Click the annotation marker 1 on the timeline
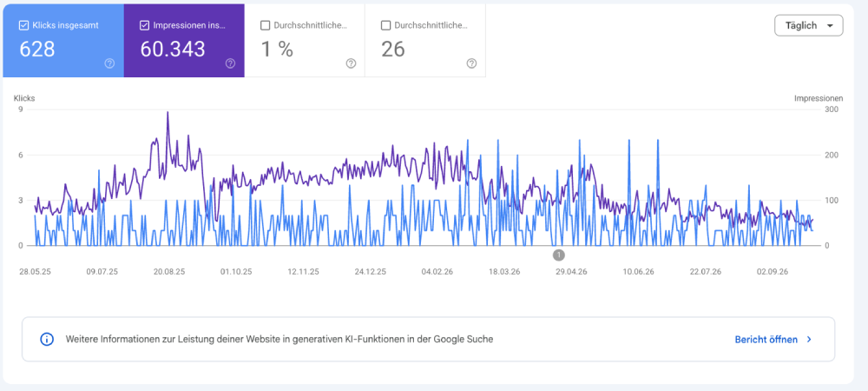 pyautogui.click(x=558, y=255)
